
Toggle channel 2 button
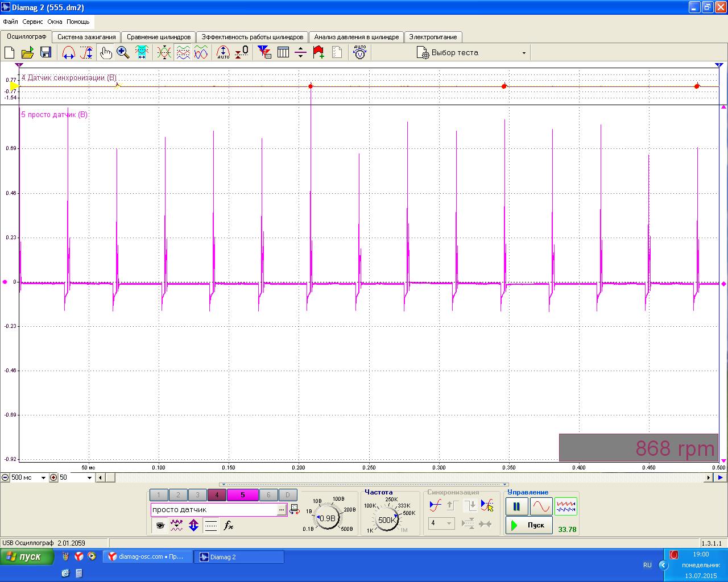(178, 495)
